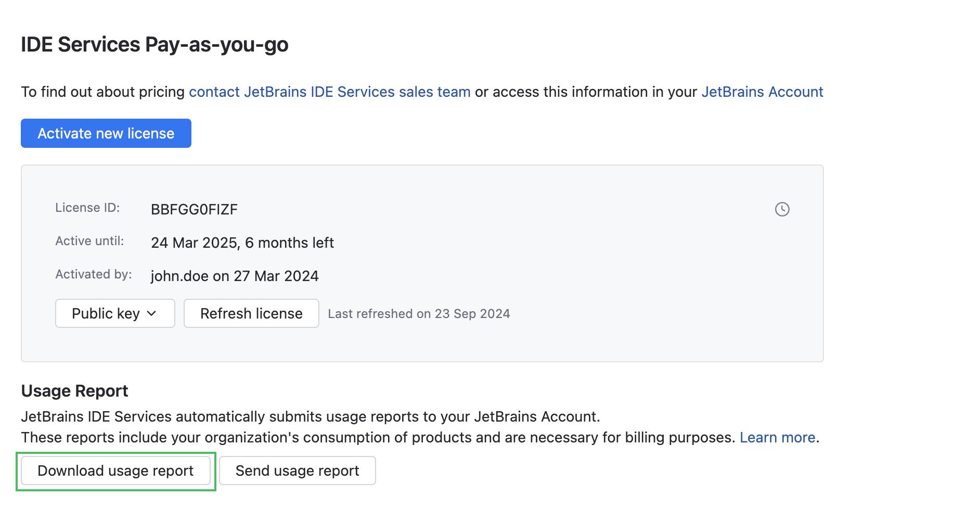The image size is (980, 508).
Task: Select the Active until date text
Action: pos(242,242)
